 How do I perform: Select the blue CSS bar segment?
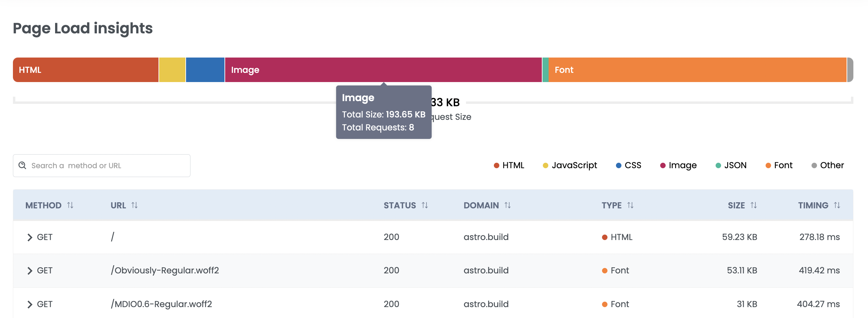[x=205, y=70]
